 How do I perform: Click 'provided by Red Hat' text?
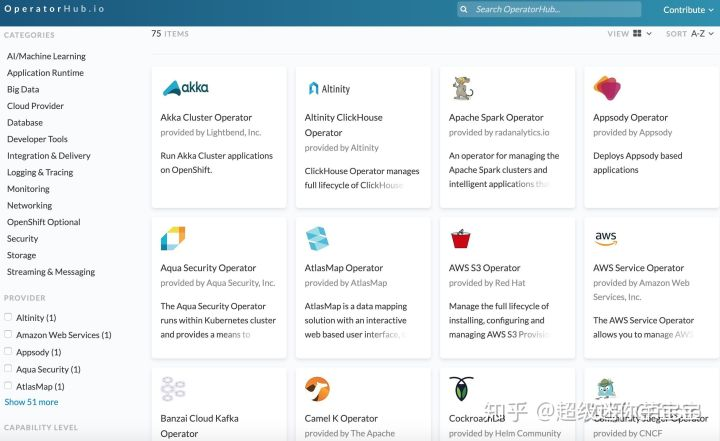487,283
